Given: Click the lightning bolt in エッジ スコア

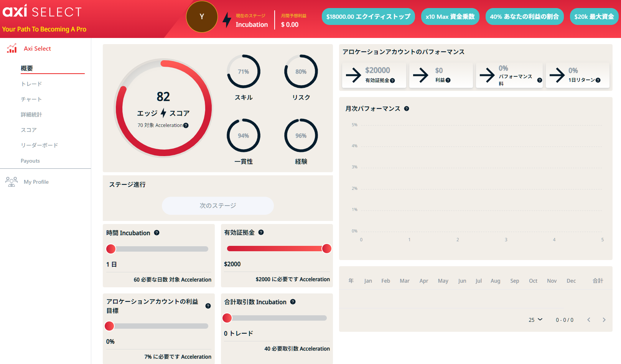Looking at the screenshot, I should coord(163,113).
